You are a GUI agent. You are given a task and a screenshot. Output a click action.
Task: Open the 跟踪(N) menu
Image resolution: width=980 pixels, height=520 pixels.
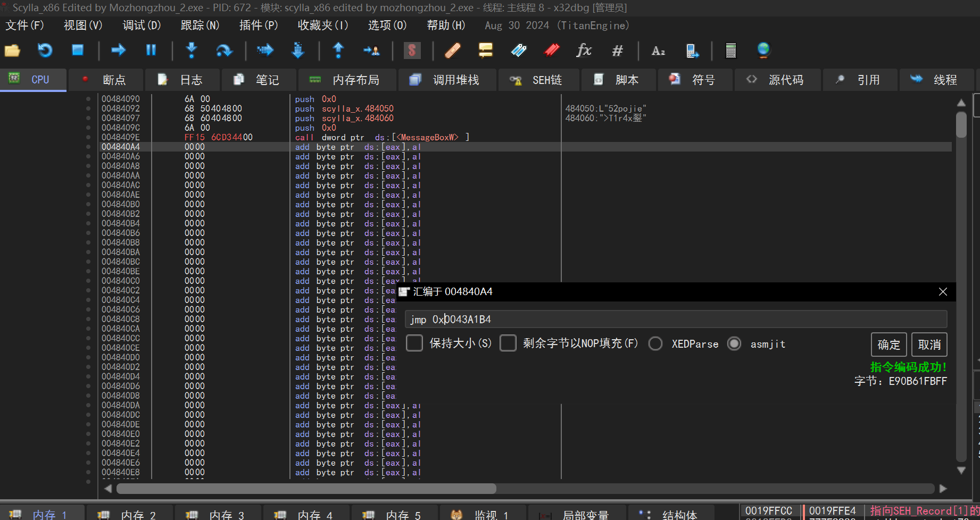(200, 25)
